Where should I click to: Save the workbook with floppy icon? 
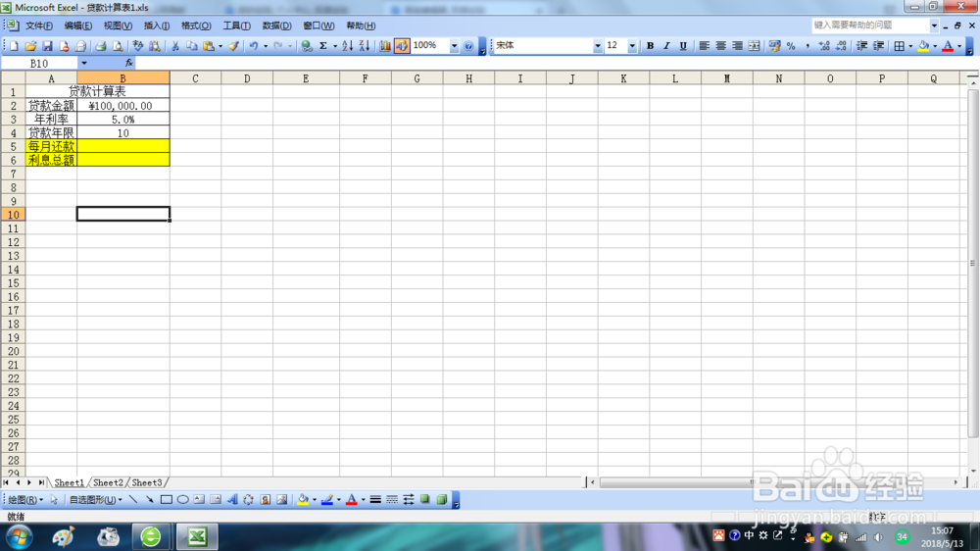(x=47, y=46)
